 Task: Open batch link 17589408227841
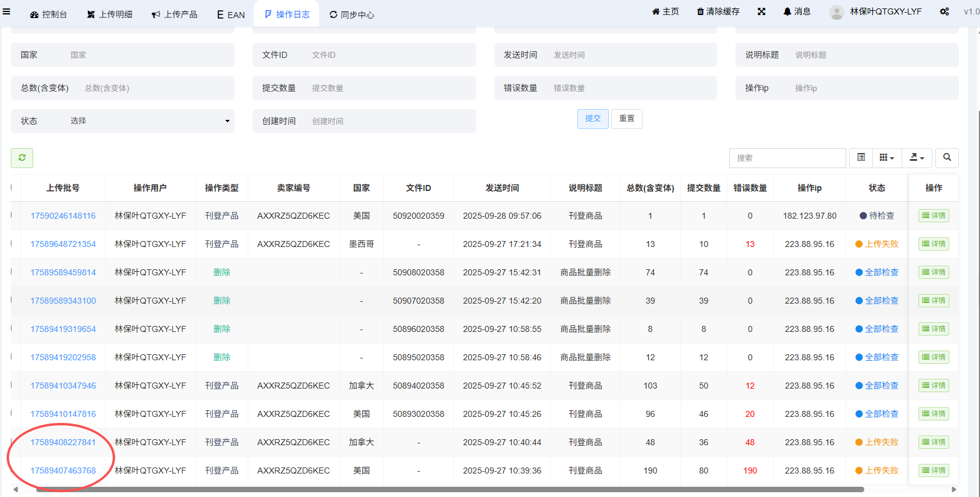click(63, 442)
